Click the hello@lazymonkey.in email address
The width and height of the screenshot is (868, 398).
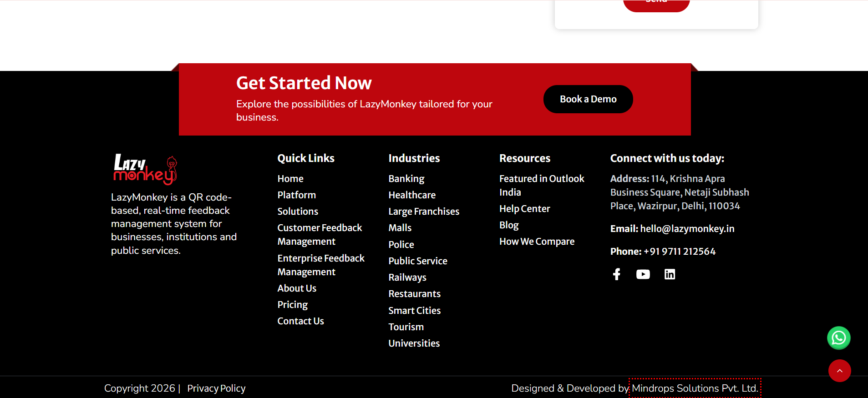[x=687, y=229]
